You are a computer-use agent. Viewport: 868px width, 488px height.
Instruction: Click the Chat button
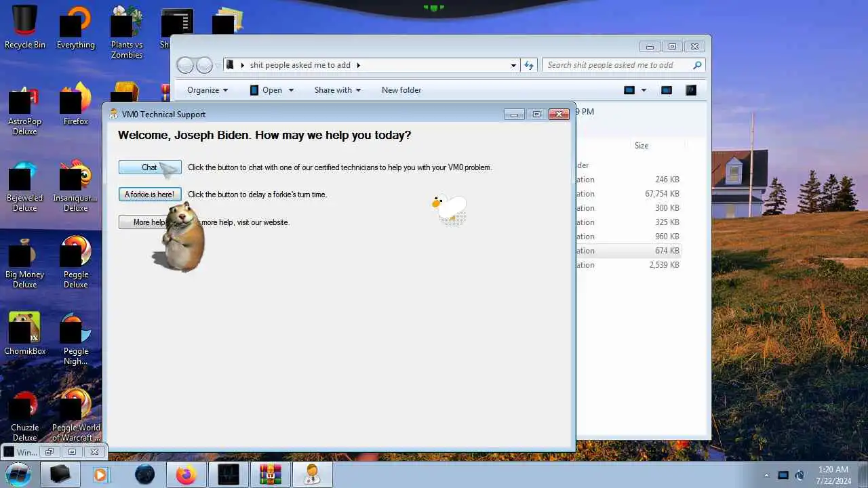coord(150,167)
